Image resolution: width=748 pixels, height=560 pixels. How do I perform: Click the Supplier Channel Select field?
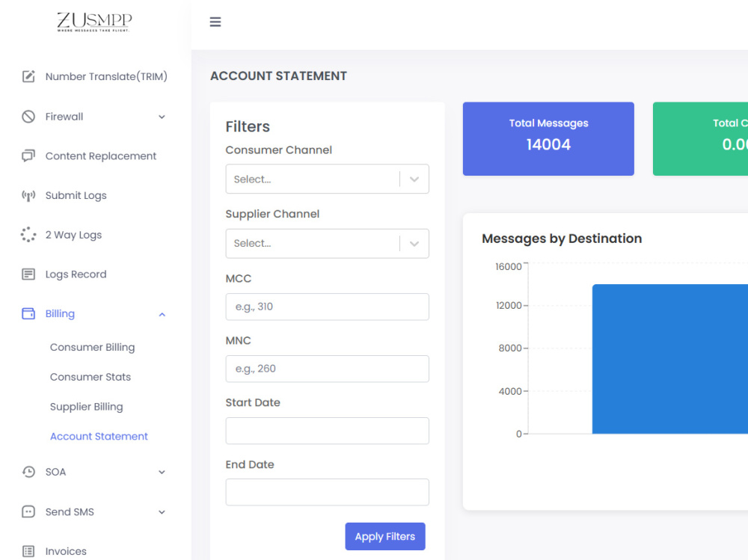pyautogui.click(x=328, y=243)
